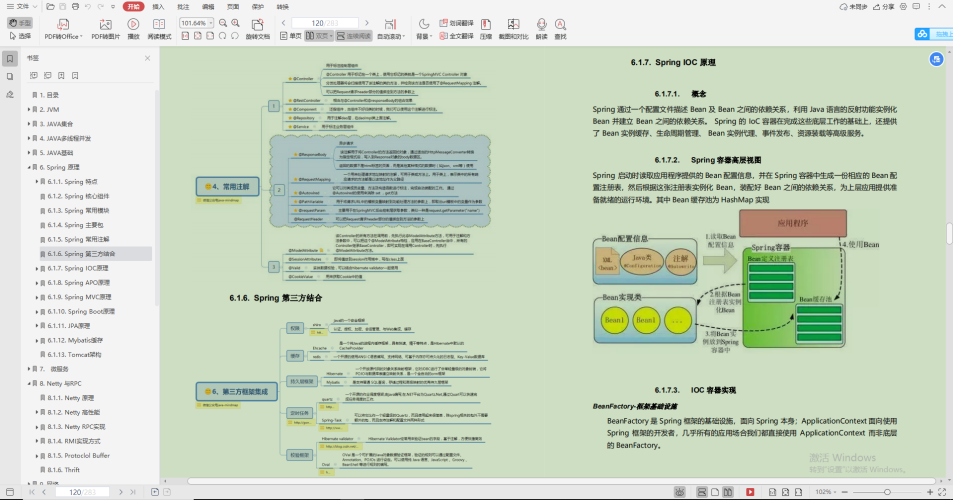The height and width of the screenshot is (500, 953).
Task: Open 截图和对比 screenshot and compare
Action: [x=514, y=29]
